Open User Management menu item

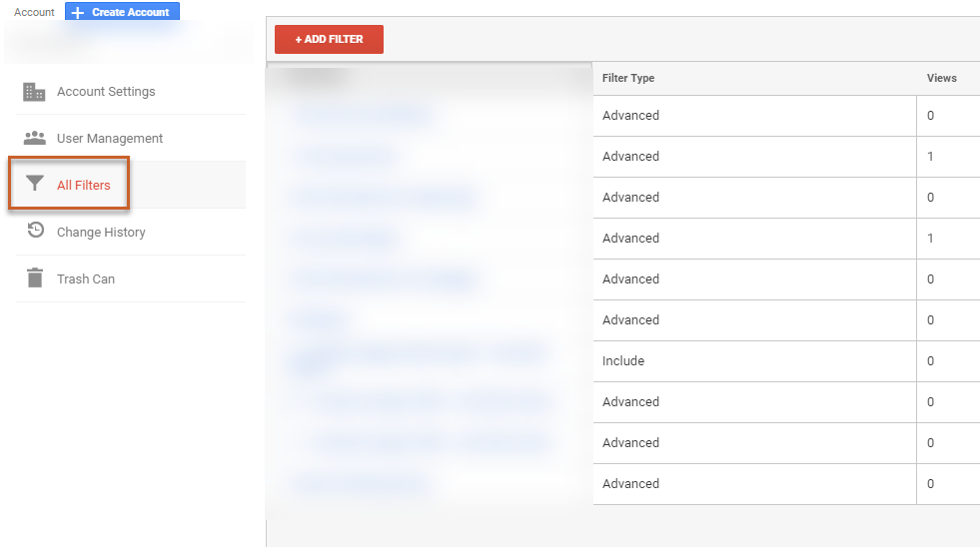[x=110, y=139]
